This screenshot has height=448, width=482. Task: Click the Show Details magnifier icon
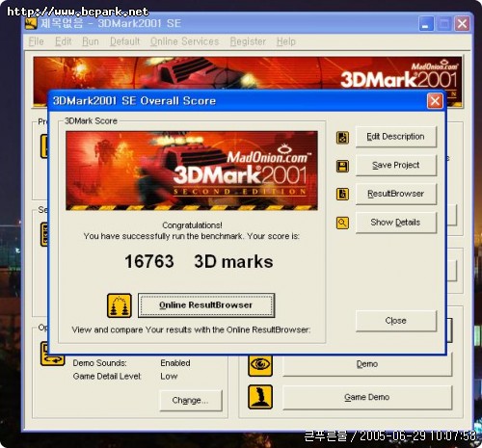pyautogui.click(x=342, y=223)
